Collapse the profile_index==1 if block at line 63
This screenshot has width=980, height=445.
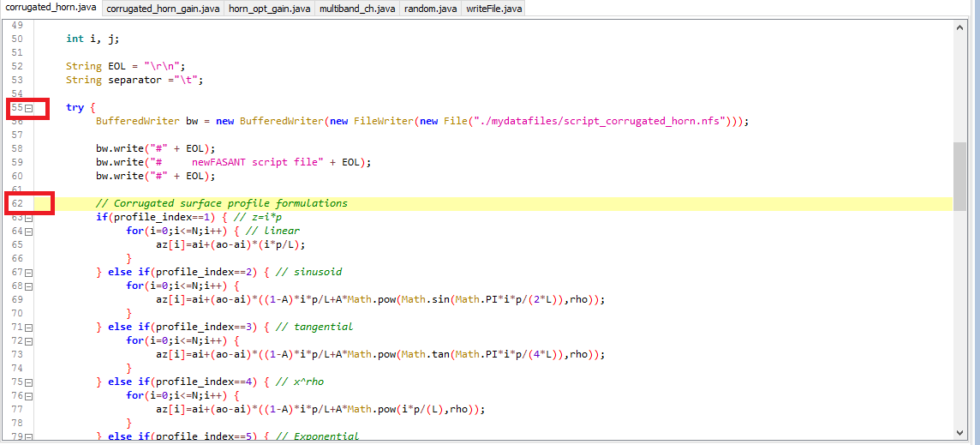(x=28, y=218)
